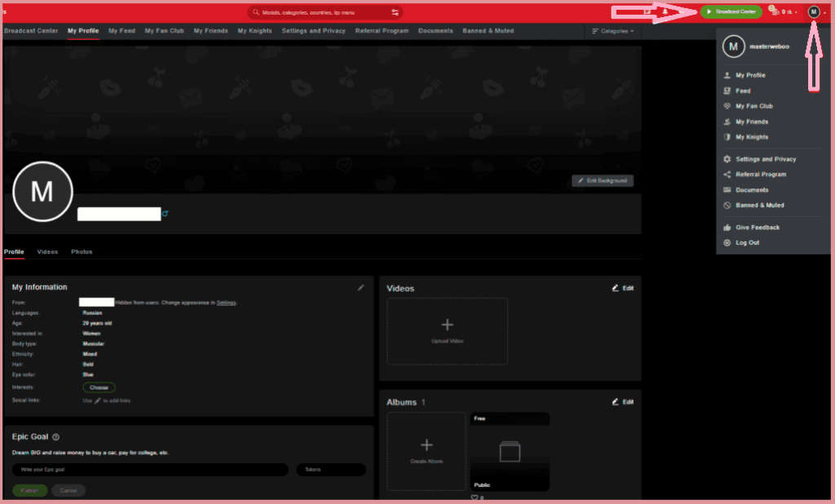Click the pencil icon in My Information

point(361,287)
